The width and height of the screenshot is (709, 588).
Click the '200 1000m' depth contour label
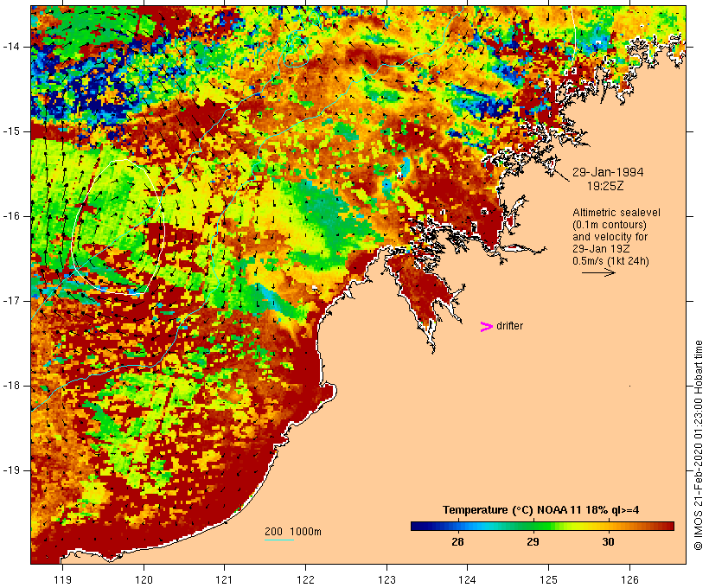pos(293,532)
